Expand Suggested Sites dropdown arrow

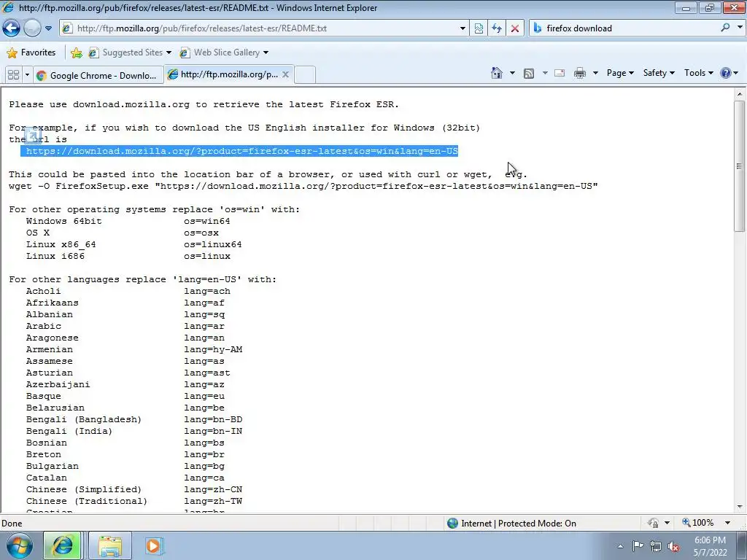[x=169, y=52]
